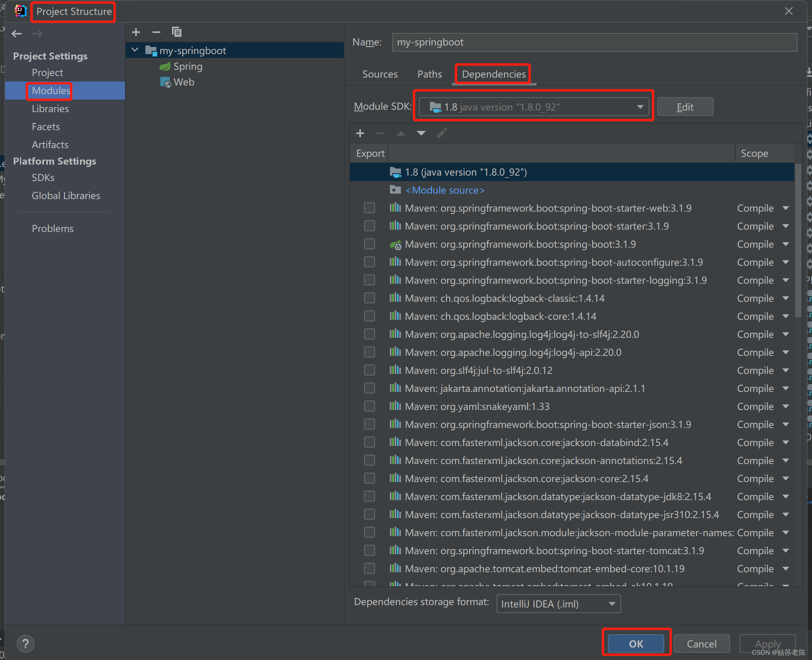Check export for spring-boot-starter:3.1.9
Image resolution: width=812 pixels, height=660 pixels.
[x=369, y=226]
